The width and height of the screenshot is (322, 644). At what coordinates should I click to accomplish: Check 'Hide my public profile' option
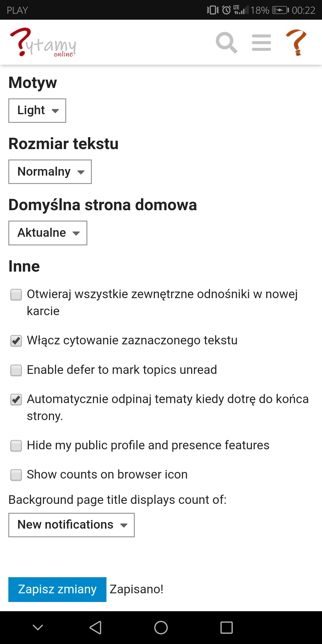click(x=16, y=446)
